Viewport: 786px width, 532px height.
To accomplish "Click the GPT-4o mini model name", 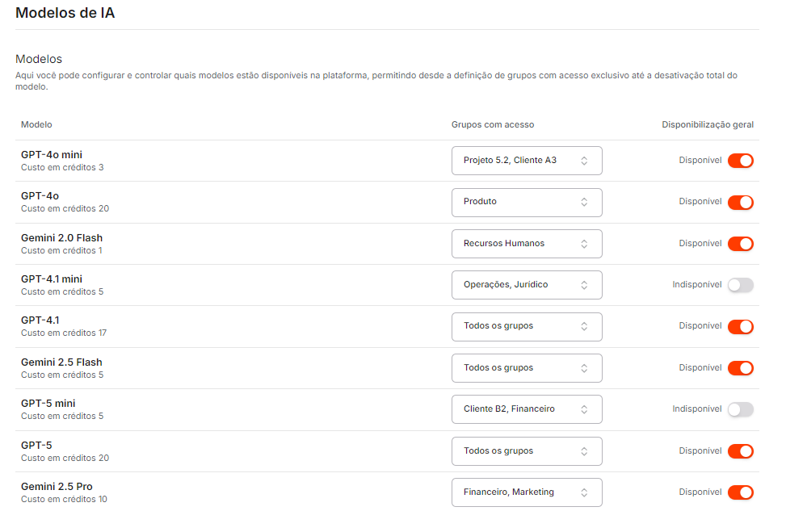I will point(52,155).
